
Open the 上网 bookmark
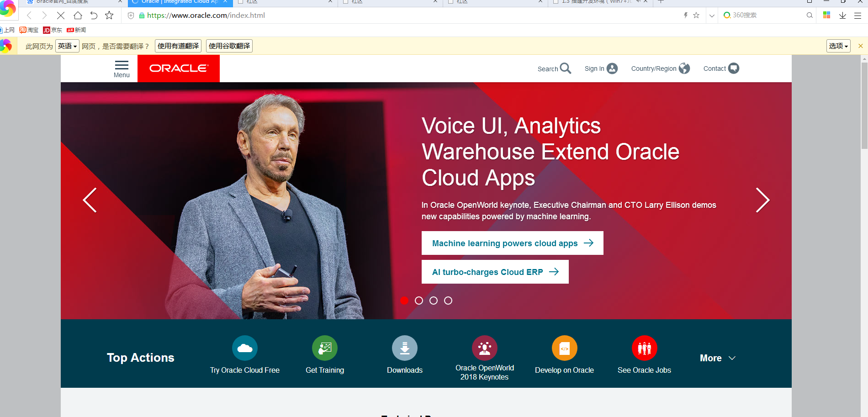pyautogui.click(x=7, y=30)
